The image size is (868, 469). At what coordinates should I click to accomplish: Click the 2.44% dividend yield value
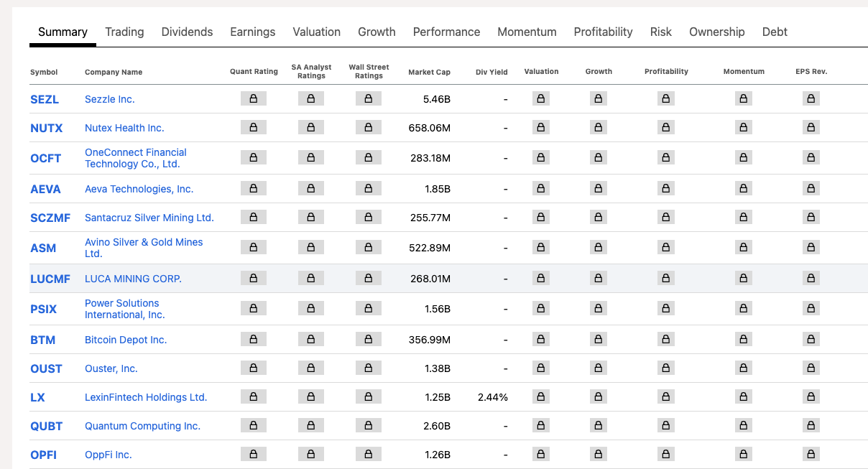click(x=493, y=397)
